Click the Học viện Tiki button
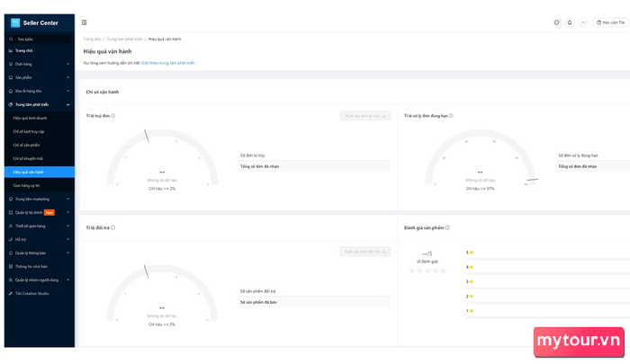The image size is (630, 364). pos(611,22)
